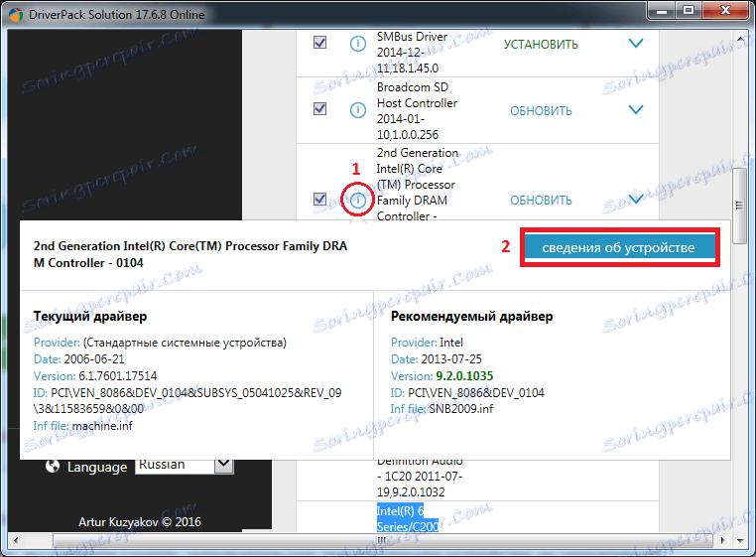
Task: Click the SMBus Driver name text
Action: click(x=412, y=37)
